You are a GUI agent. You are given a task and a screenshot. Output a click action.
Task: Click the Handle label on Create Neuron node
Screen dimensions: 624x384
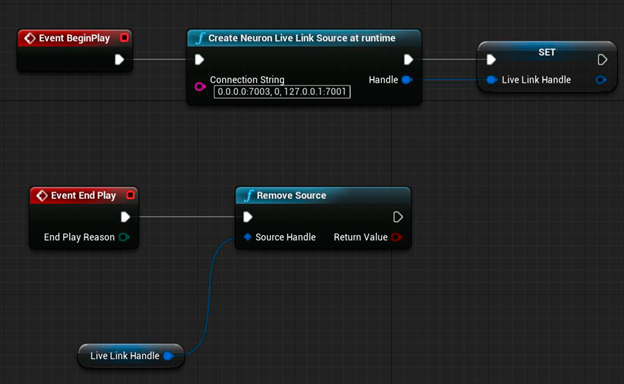click(383, 80)
